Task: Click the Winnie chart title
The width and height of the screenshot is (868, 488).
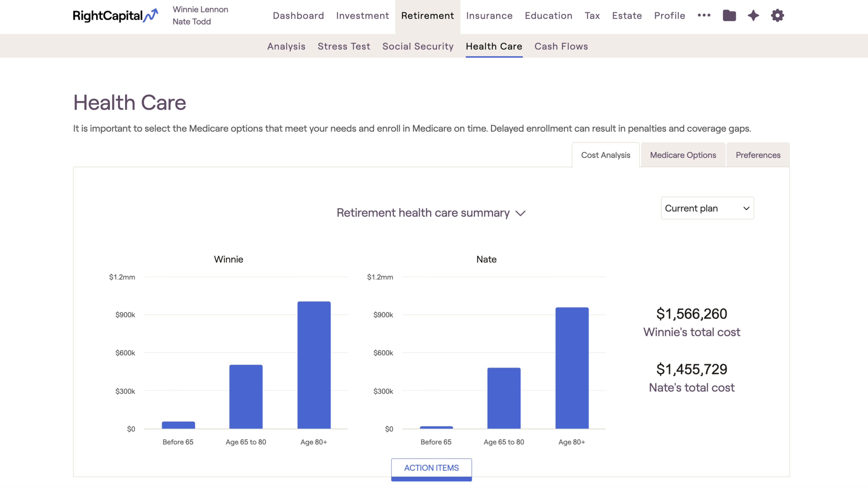Action: [229, 259]
